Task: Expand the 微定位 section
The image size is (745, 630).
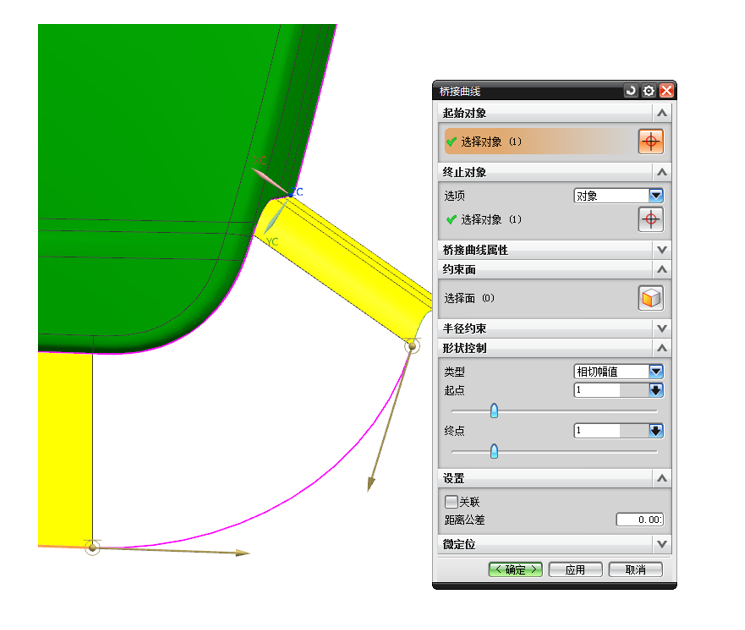Action: [662, 544]
